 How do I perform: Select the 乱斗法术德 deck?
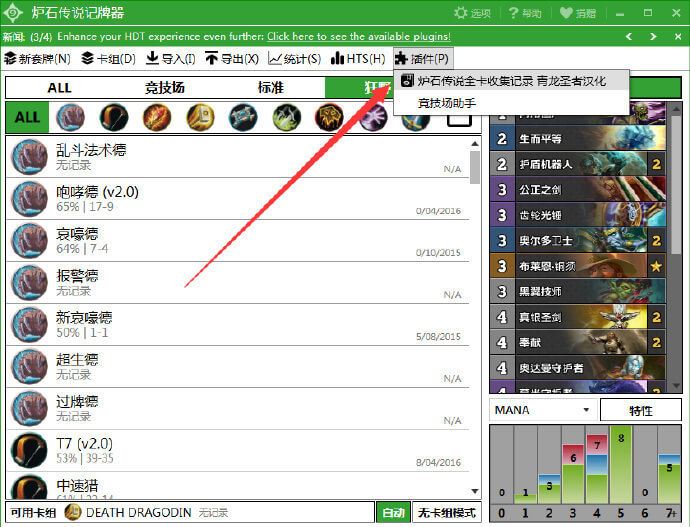pos(238,157)
